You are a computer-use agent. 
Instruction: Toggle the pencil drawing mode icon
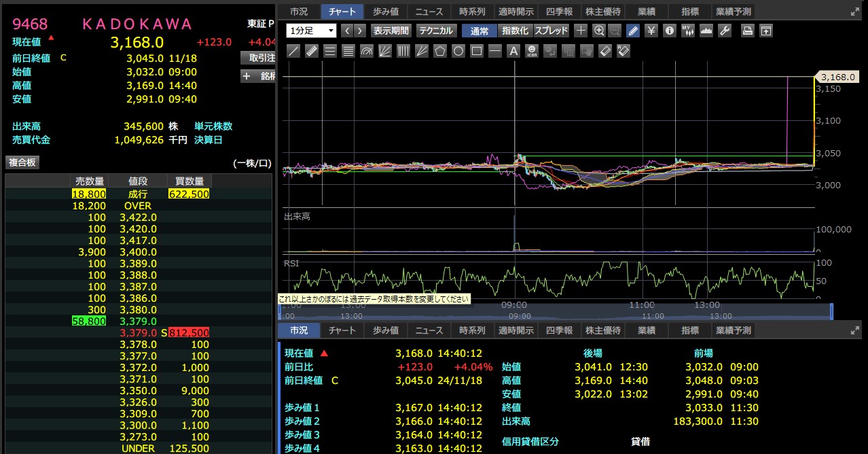point(633,31)
